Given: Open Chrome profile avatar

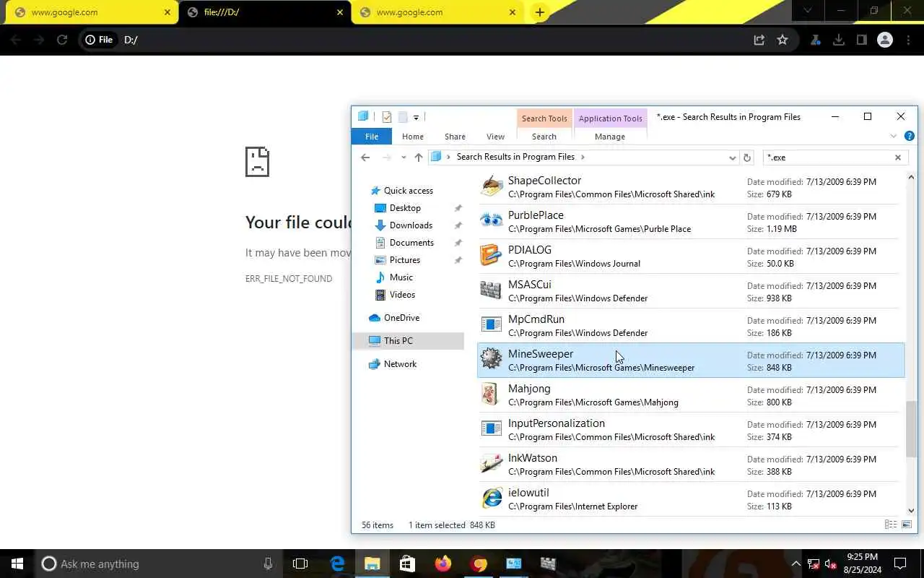Looking at the screenshot, I should coord(885,40).
